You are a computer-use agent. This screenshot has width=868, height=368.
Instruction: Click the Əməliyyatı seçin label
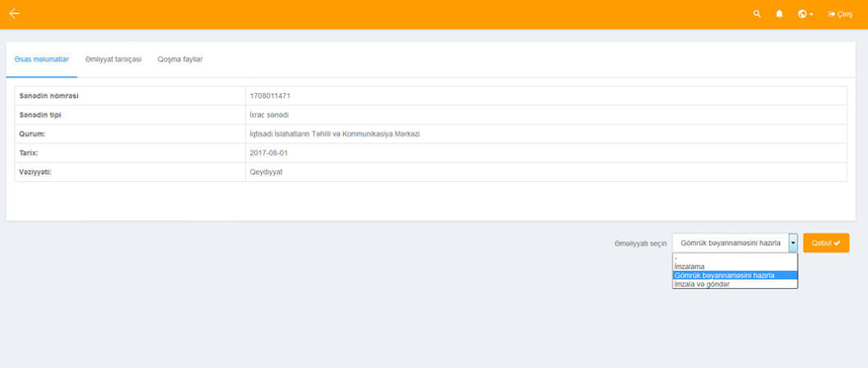pyautogui.click(x=641, y=243)
